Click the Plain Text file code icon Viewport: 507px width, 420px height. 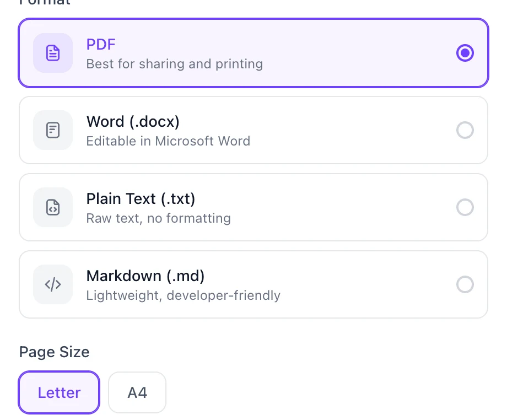pos(53,207)
